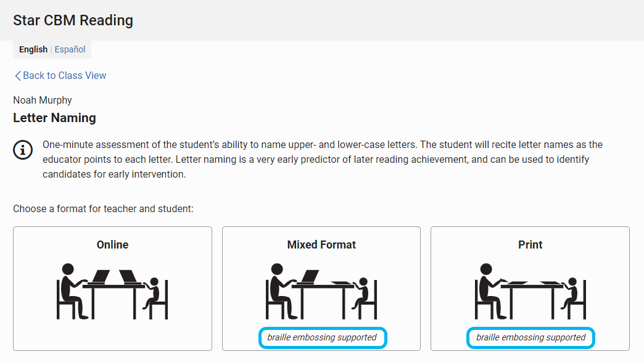Screen dimensions: 644x362
Task: Click the Letter Naming heading
Action: [54, 118]
